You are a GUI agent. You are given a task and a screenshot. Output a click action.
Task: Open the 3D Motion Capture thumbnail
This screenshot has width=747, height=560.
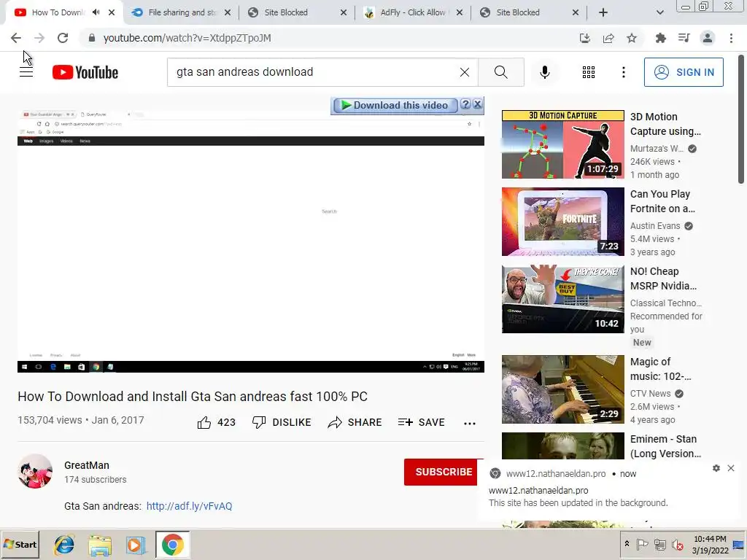[x=562, y=144]
